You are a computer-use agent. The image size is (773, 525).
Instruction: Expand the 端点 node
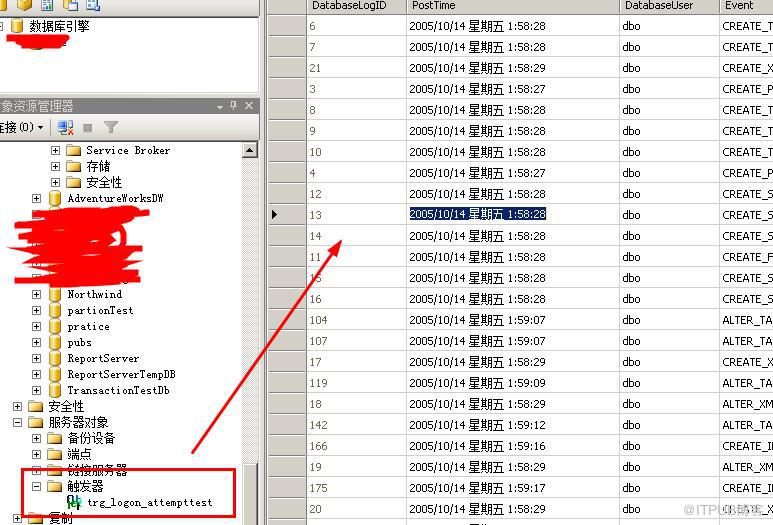36,454
